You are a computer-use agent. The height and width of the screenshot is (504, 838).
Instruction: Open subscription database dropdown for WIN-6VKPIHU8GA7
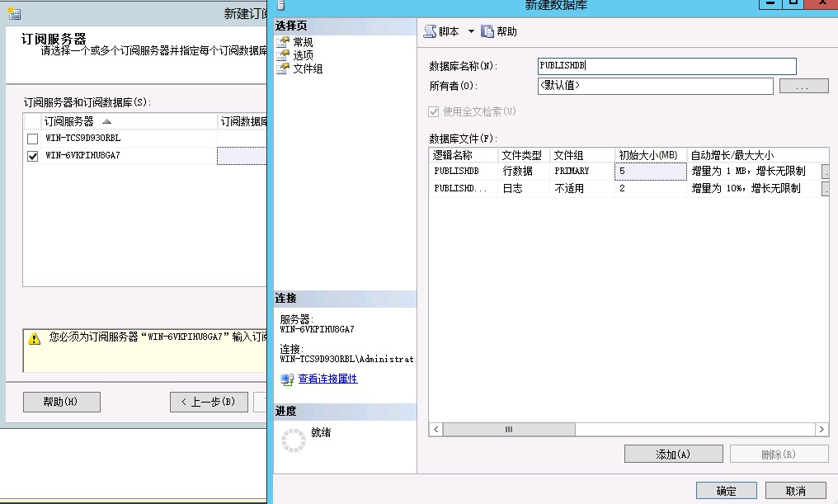pos(242,156)
